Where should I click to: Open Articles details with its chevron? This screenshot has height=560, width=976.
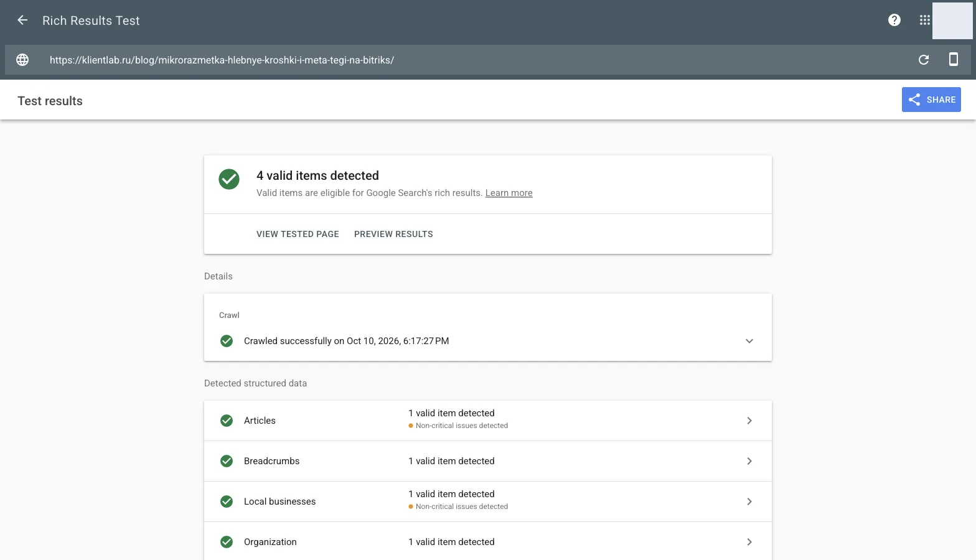[x=749, y=421]
